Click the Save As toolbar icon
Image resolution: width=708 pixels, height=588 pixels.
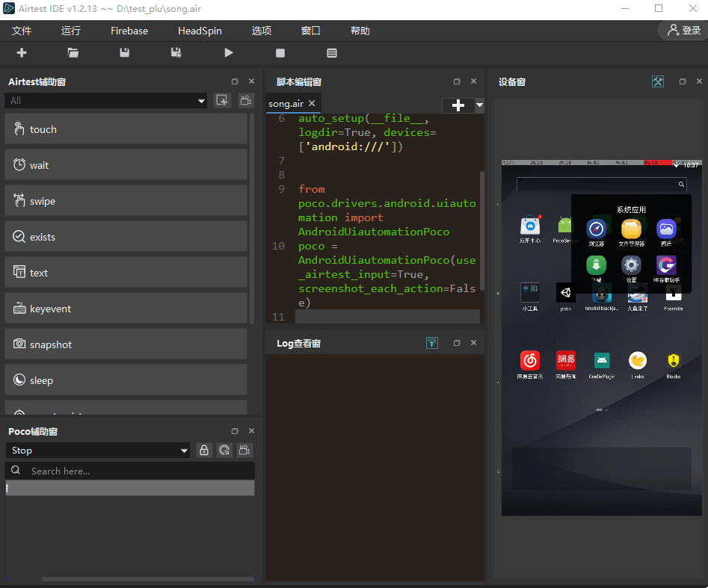point(176,53)
